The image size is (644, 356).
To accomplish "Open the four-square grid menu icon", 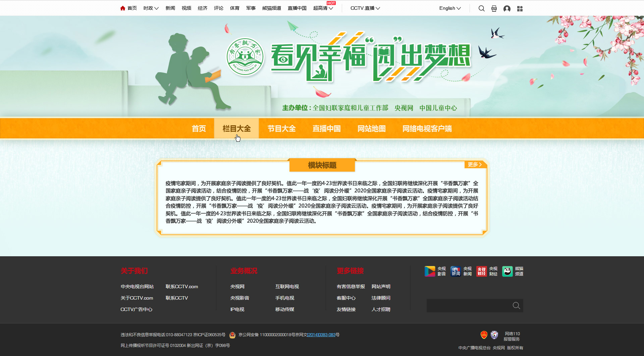I will (520, 9).
